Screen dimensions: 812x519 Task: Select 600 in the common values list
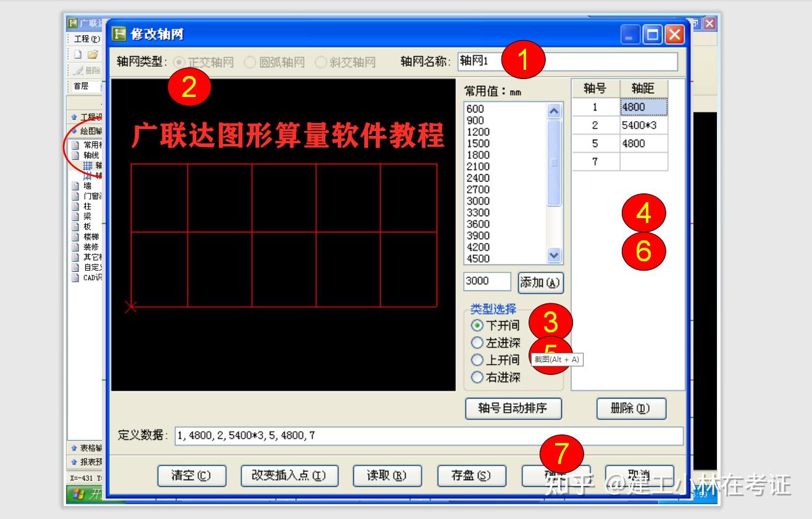pos(475,109)
